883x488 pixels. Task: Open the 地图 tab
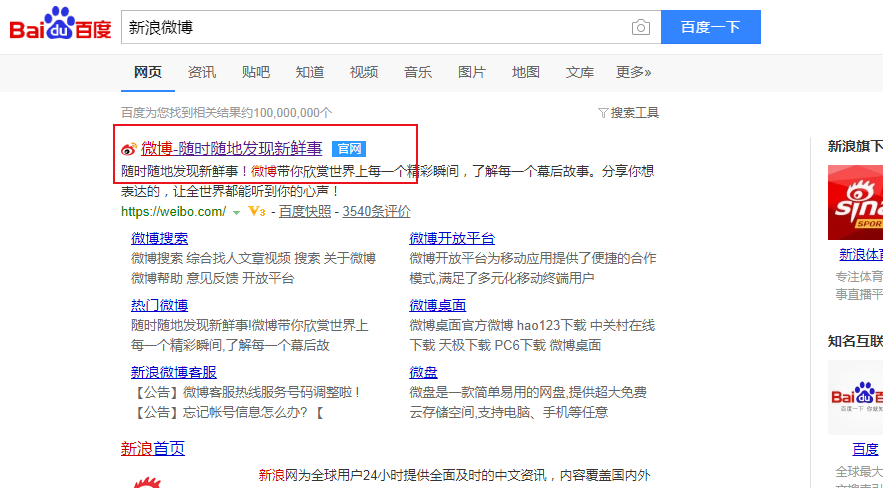526,72
